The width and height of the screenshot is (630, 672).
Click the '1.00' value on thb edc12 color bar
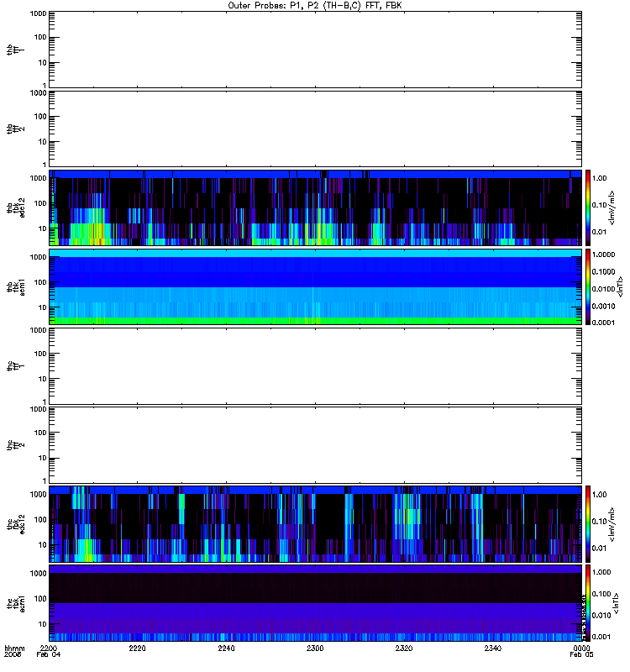coord(600,178)
